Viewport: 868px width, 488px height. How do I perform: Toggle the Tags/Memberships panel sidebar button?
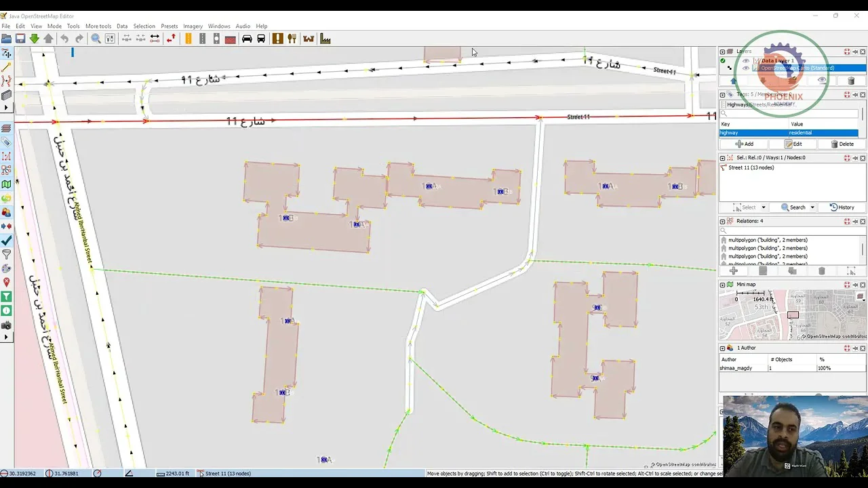[6, 142]
